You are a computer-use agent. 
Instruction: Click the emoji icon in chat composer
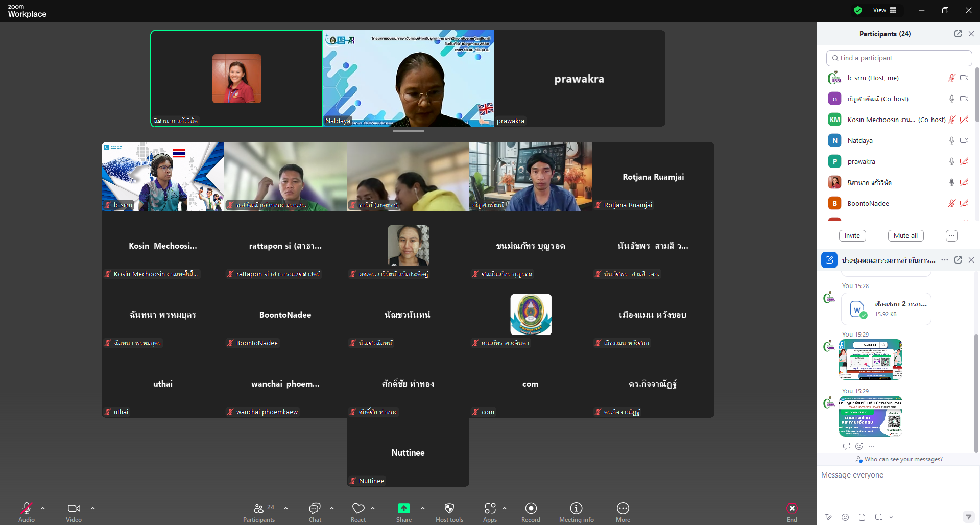pos(845,517)
